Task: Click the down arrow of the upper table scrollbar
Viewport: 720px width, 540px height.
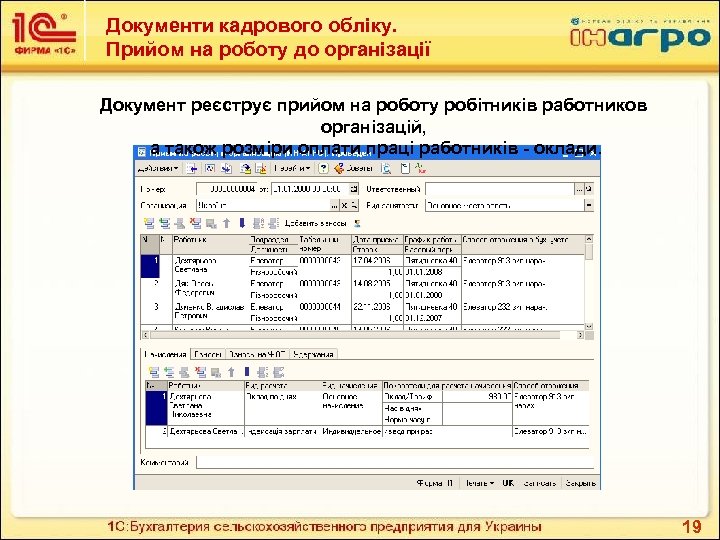Action: click(x=589, y=326)
